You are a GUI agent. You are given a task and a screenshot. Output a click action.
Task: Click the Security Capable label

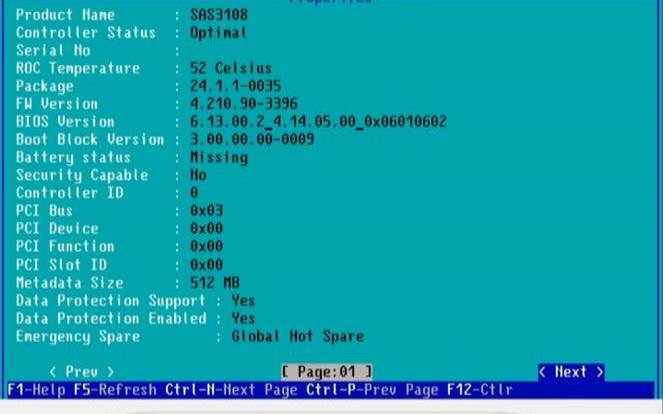pyautogui.click(x=82, y=175)
